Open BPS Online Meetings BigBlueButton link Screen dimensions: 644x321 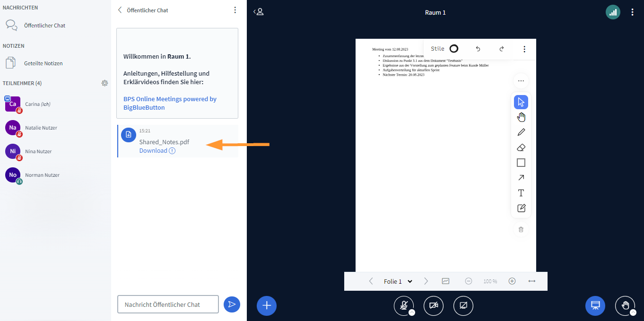click(170, 103)
